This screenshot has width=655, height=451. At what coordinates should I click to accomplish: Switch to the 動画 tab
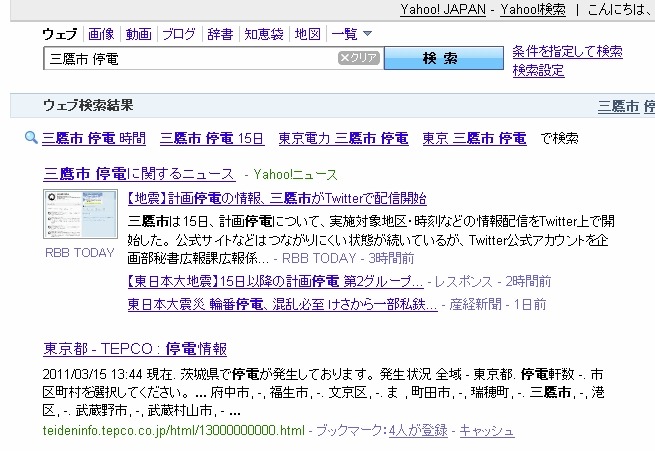pyautogui.click(x=138, y=34)
